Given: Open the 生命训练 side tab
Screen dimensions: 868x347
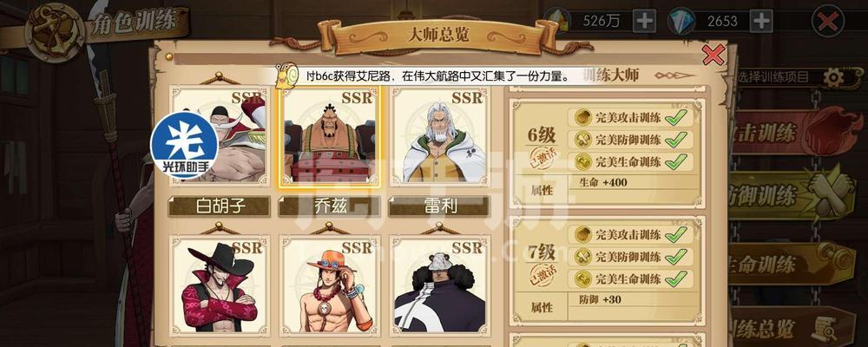Looking at the screenshot, I should [x=792, y=264].
